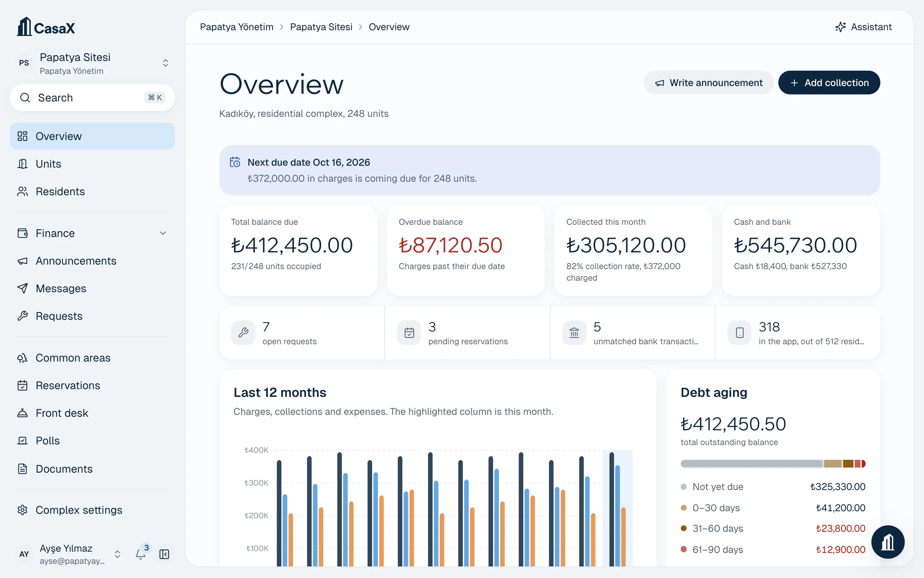Click the Complex settings gear icon

tap(22, 510)
